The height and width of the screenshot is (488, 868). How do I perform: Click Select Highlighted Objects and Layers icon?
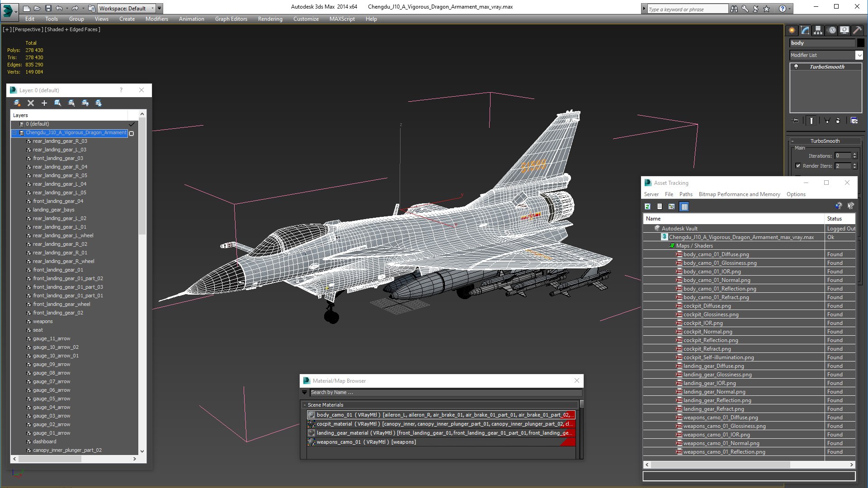tap(58, 103)
